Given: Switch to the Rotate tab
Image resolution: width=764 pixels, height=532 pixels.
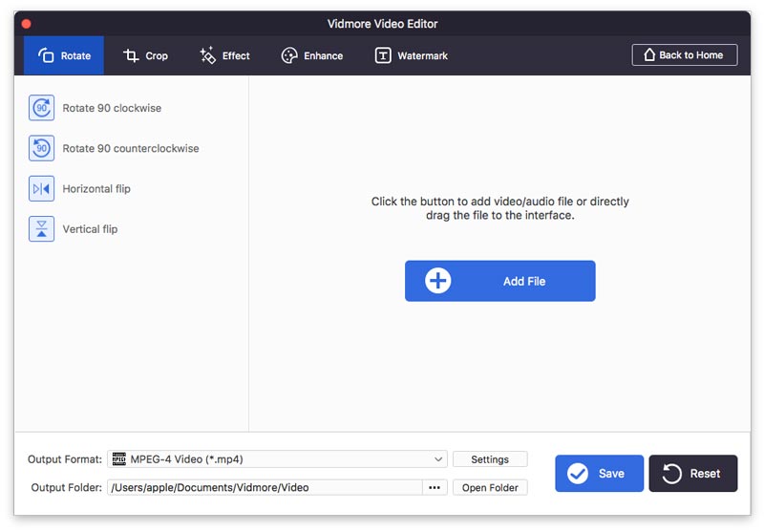Looking at the screenshot, I should point(64,55).
